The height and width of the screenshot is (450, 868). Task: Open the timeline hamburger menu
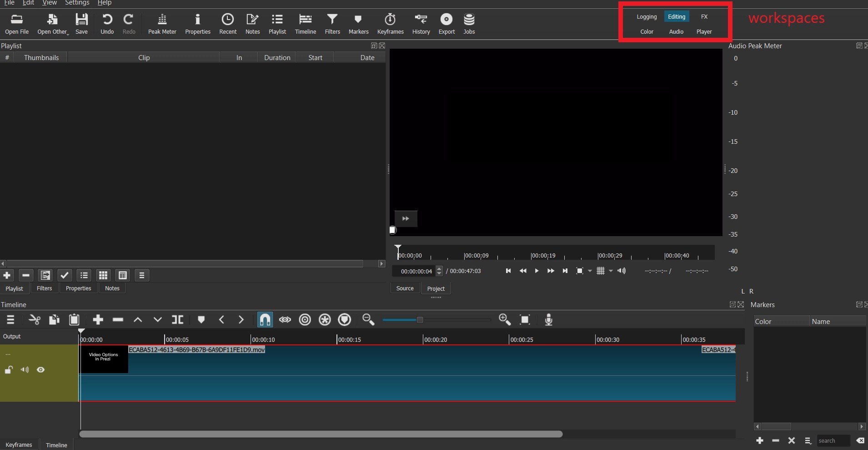tap(11, 320)
